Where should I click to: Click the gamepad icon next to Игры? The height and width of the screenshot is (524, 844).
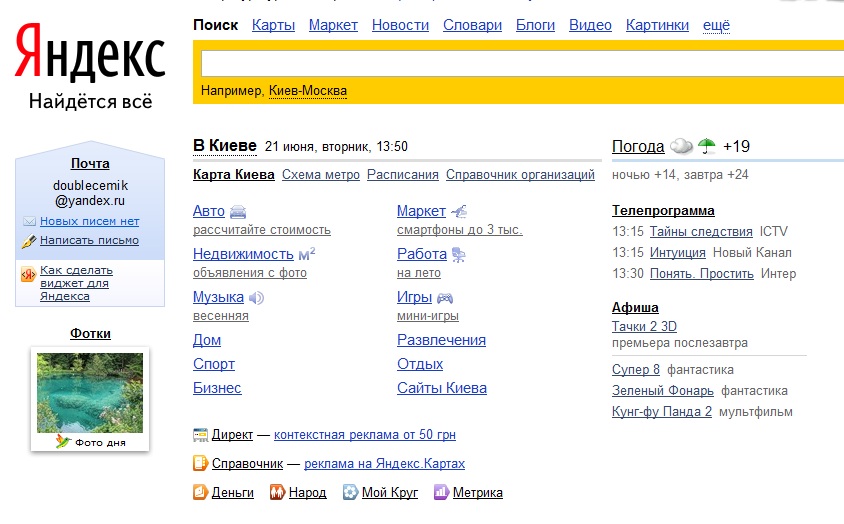[x=445, y=298]
